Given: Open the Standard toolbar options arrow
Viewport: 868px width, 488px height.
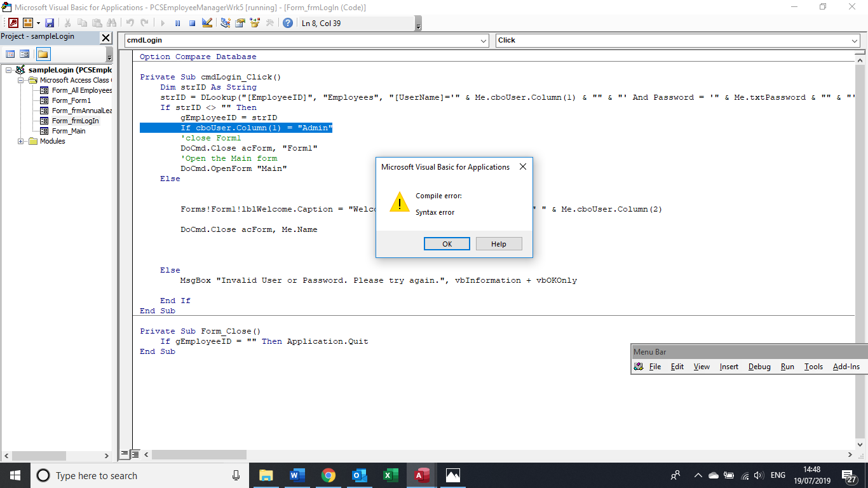Looking at the screenshot, I should 418,24.
